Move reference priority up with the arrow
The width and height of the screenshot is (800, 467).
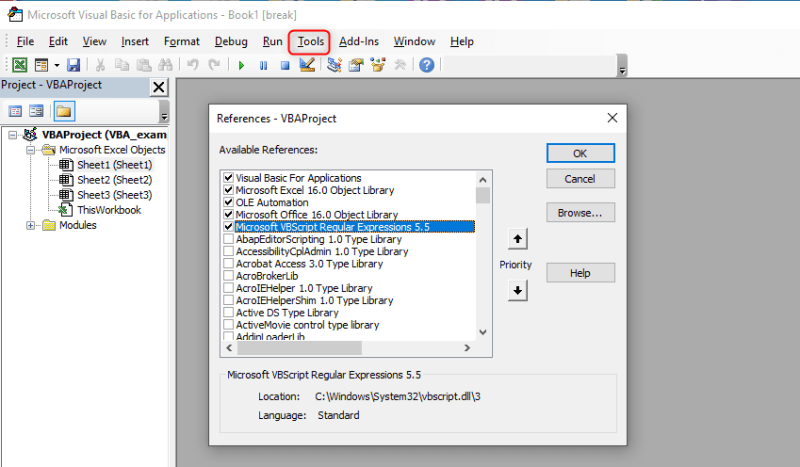[x=517, y=239]
